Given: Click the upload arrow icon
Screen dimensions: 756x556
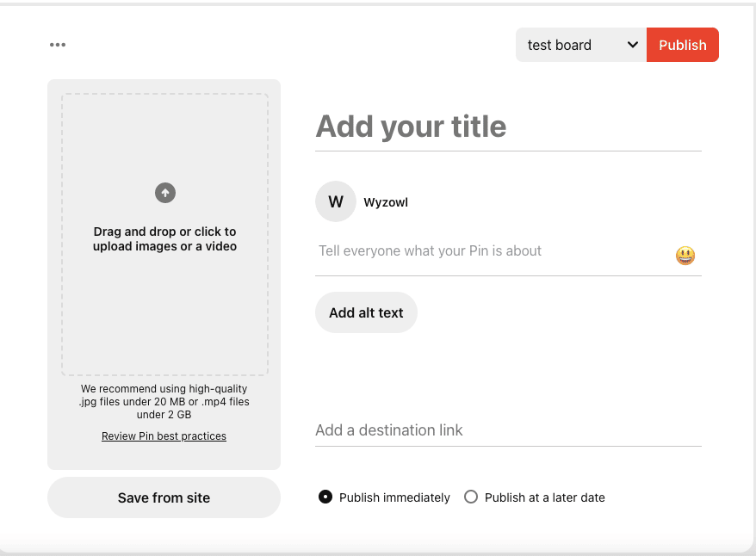Looking at the screenshot, I should pos(165,193).
